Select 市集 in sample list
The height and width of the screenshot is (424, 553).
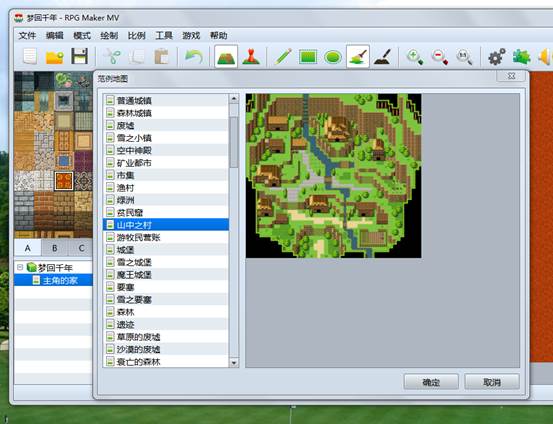tap(166, 175)
